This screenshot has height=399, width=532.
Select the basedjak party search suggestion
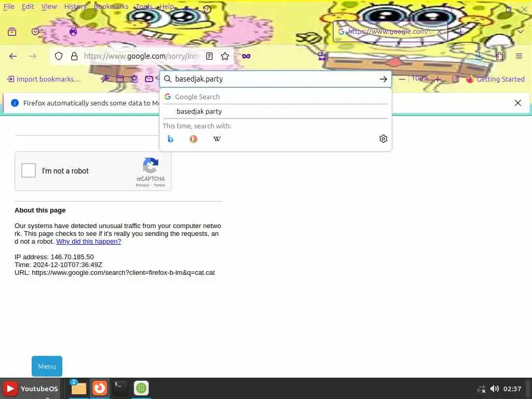click(275, 111)
